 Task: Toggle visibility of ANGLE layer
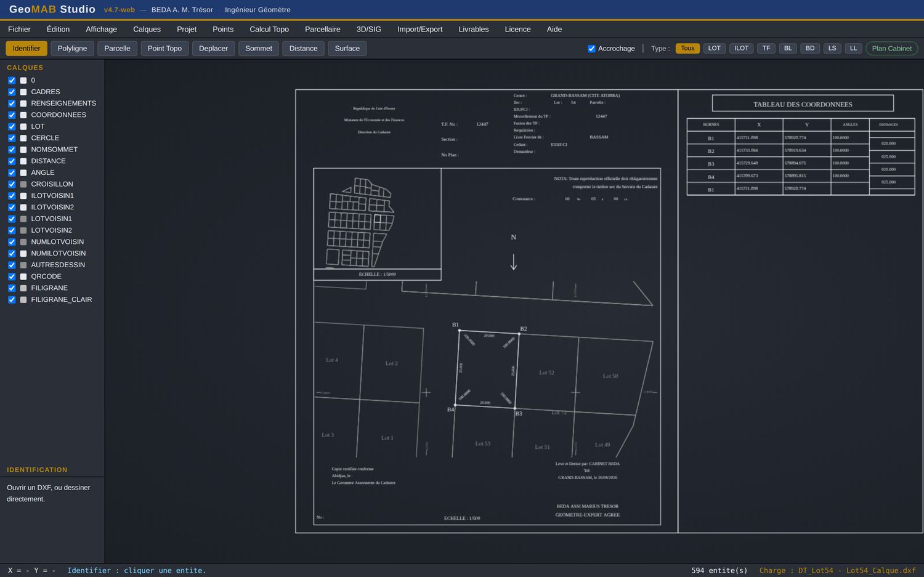[12, 172]
